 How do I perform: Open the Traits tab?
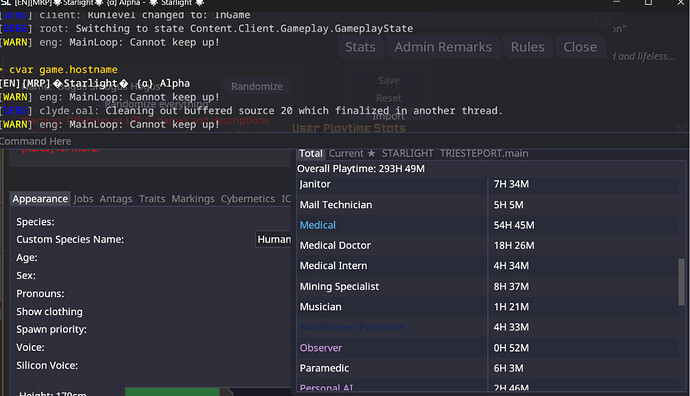click(x=152, y=199)
